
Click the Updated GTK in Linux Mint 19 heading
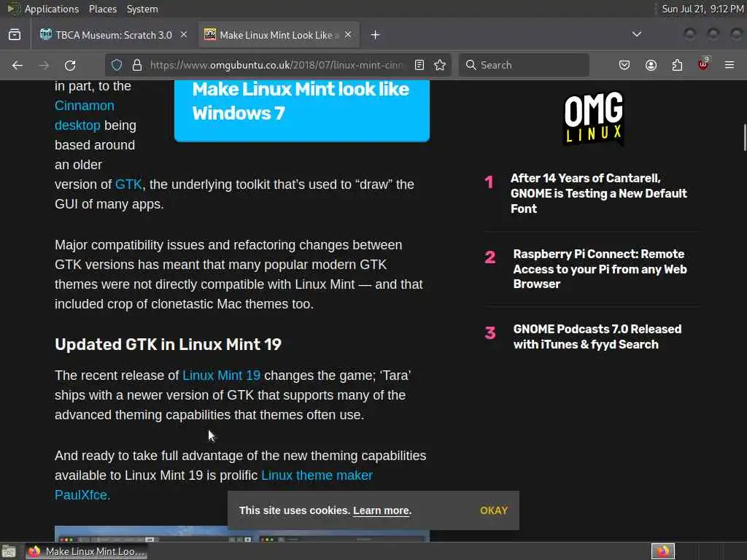tap(169, 344)
